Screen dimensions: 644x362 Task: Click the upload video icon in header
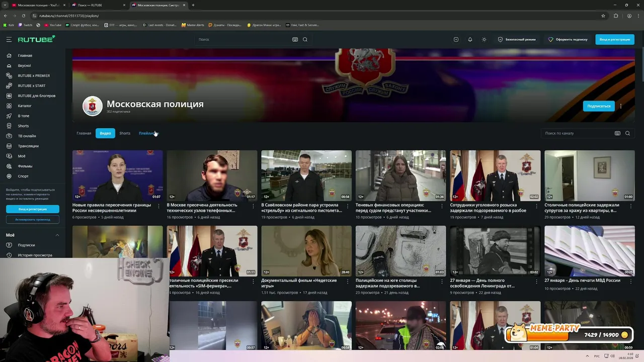pyautogui.click(x=456, y=39)
